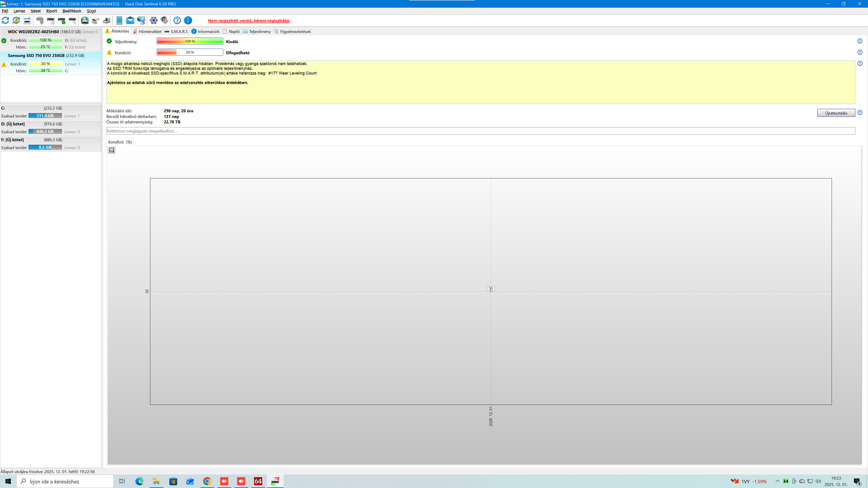
Task: Click help icon beside Újratesztelés button
Action: (x=859, y=113)
